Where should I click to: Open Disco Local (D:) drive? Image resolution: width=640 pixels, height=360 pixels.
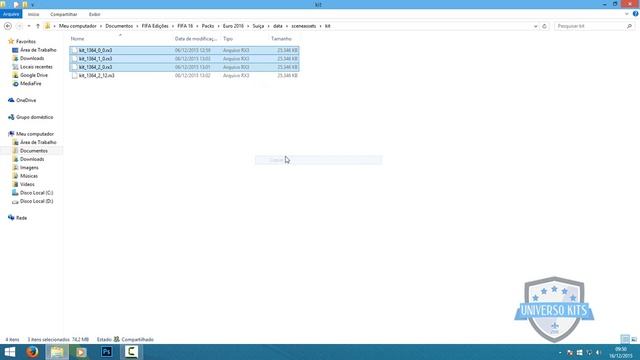pyautogui.click(x=36, y=201)
